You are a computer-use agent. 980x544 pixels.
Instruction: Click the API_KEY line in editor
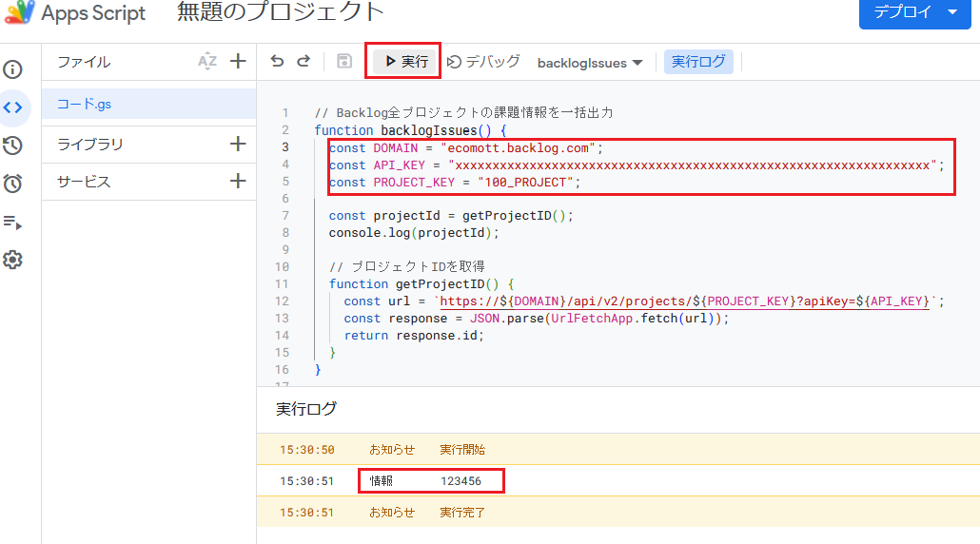637,165
